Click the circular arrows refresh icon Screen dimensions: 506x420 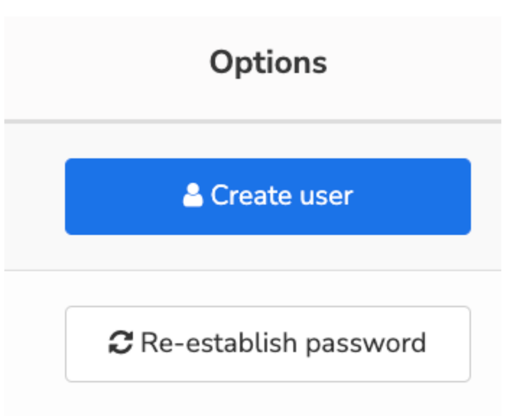(x=121, y=342)
